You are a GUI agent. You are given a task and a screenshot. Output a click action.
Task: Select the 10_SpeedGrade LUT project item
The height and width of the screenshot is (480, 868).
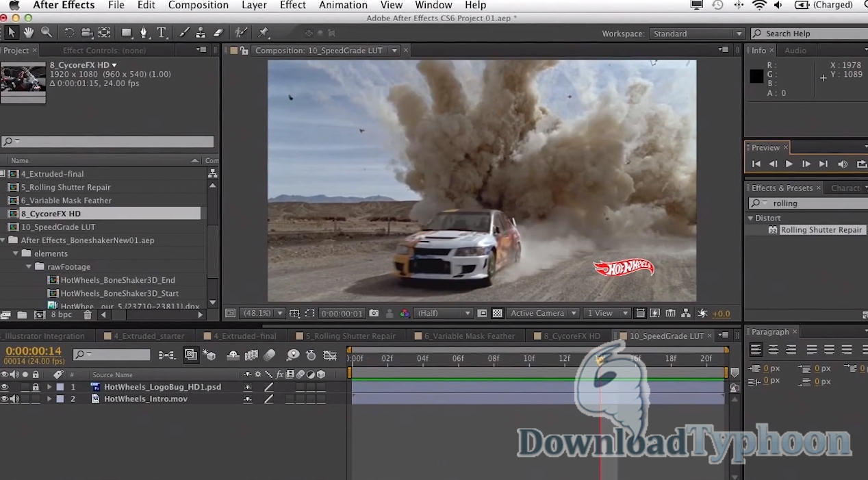pos(58,227)
